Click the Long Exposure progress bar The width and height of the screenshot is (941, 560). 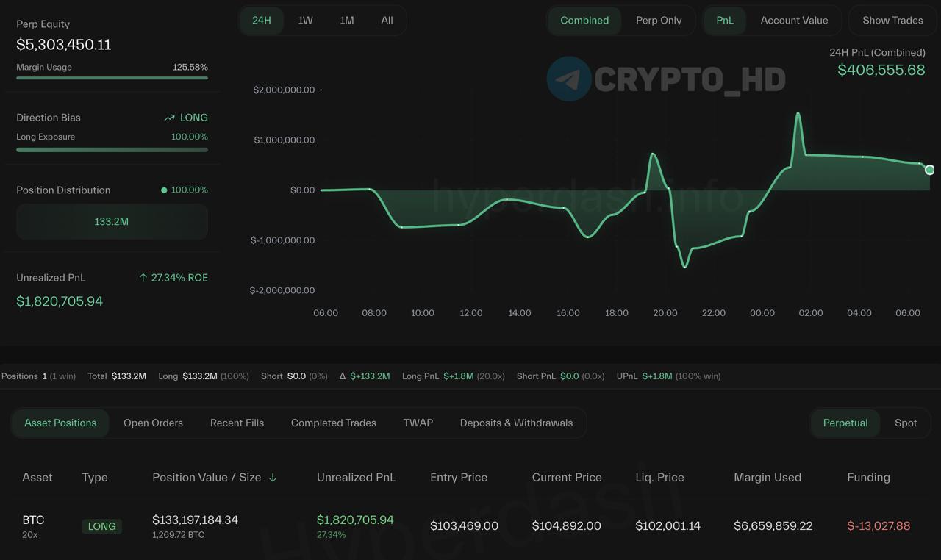coord(112,150)
